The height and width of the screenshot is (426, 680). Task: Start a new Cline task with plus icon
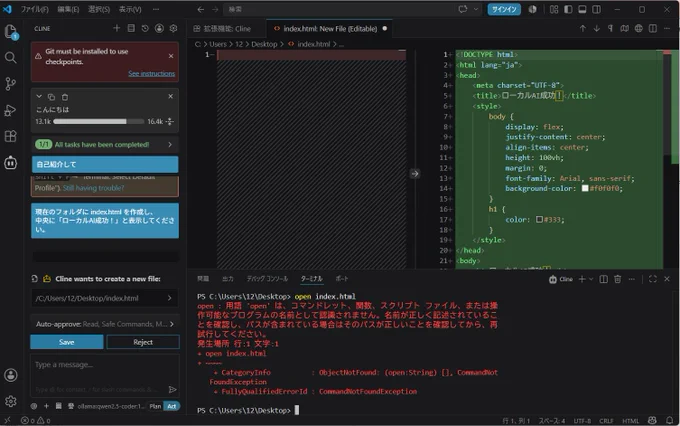(116, 28)
